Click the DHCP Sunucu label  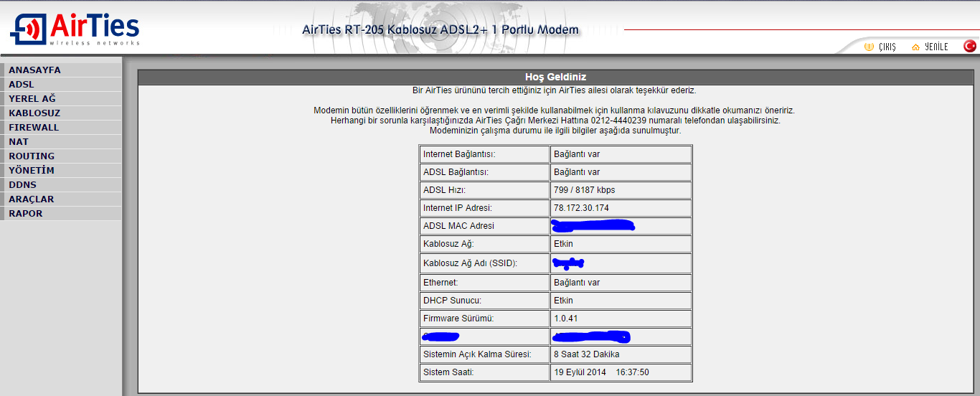click(452, 301)
